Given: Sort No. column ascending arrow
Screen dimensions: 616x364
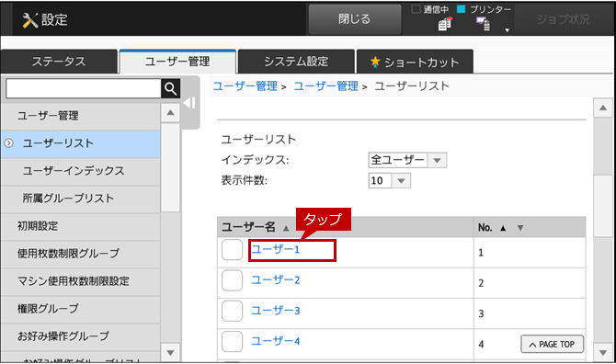Looking at the screenshot, I should 503,228.
